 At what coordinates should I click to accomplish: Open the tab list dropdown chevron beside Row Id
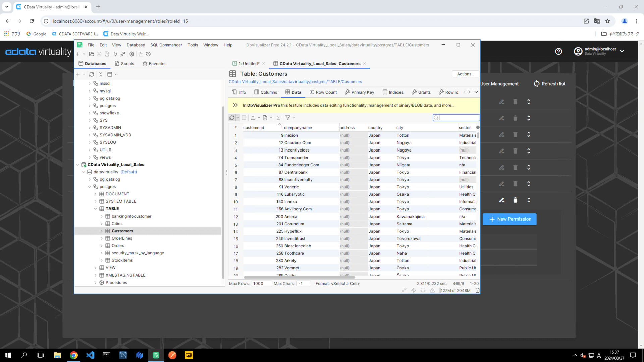[476, 92]
